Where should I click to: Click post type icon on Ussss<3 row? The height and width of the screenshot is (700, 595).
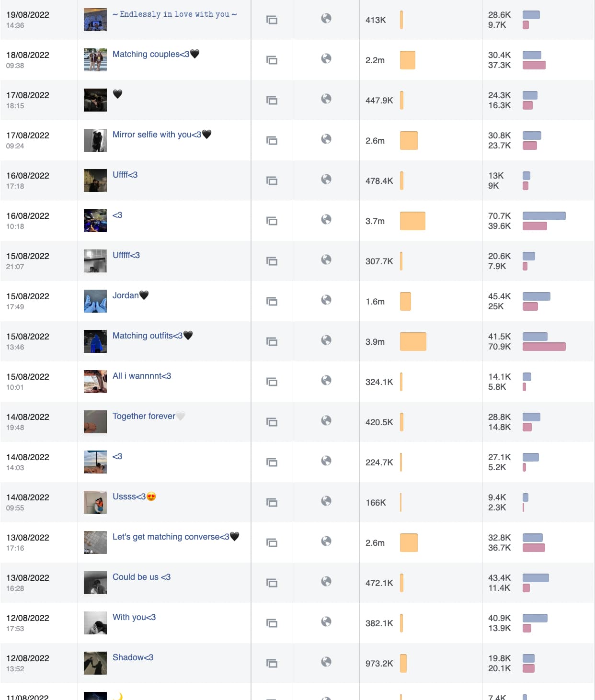272,503
